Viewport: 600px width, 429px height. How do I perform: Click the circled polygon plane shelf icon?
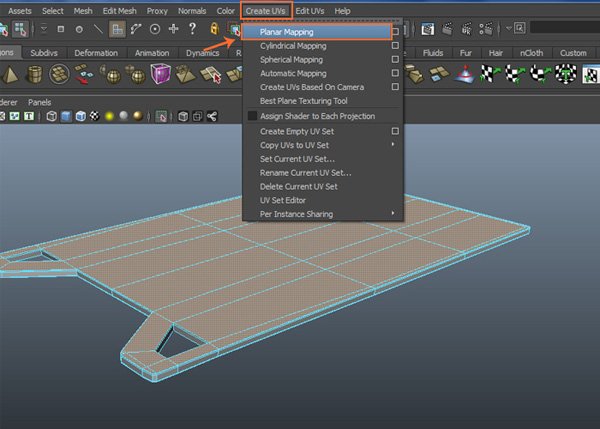point(59,74)
